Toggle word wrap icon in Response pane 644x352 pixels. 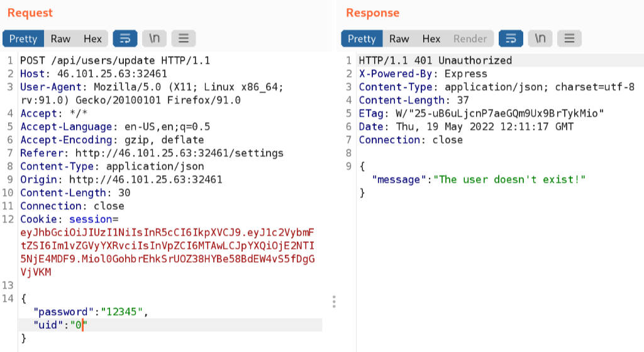[511, 38]
